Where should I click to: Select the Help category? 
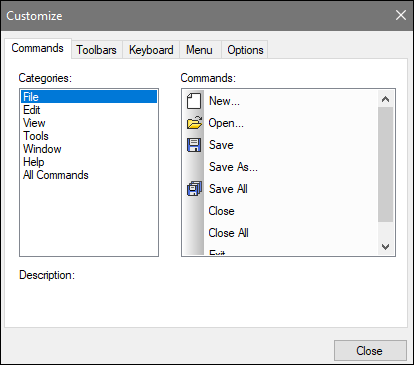tap(89, 162)
